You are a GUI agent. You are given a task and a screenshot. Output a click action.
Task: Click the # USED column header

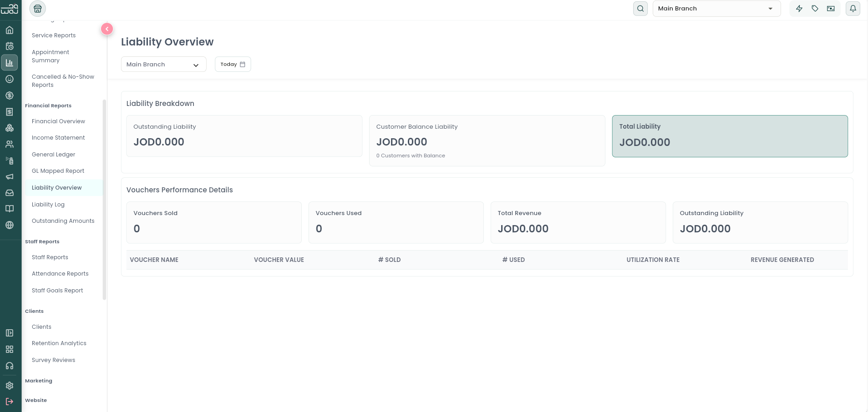pyautogui.click(x=514, y=260)
